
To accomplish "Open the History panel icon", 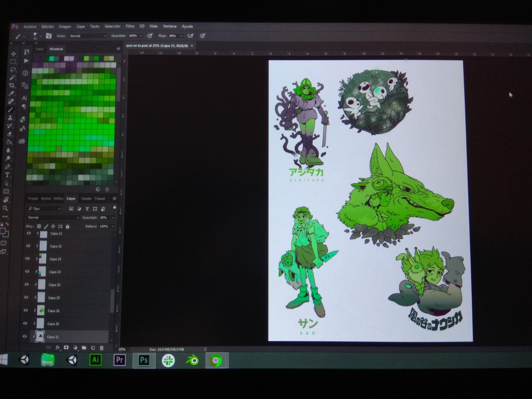I will click(x=26, y=52).
